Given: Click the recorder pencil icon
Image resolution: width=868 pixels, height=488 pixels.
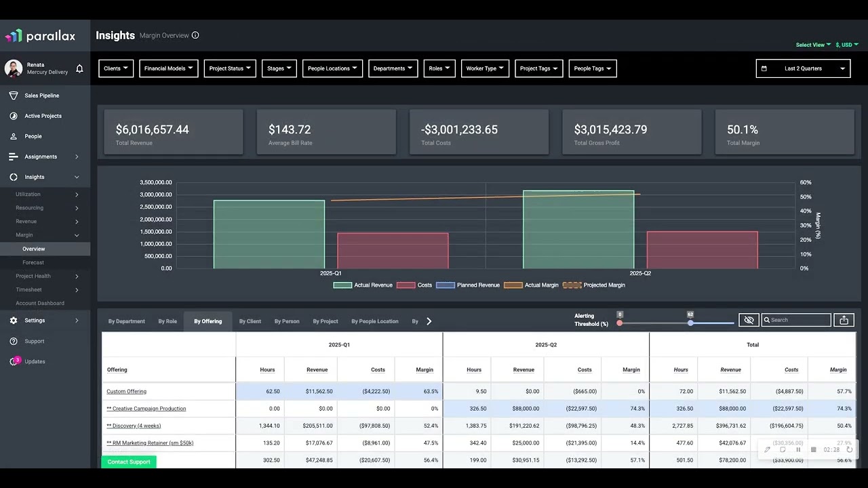Looking at the screenshot, I should [768, 449].
